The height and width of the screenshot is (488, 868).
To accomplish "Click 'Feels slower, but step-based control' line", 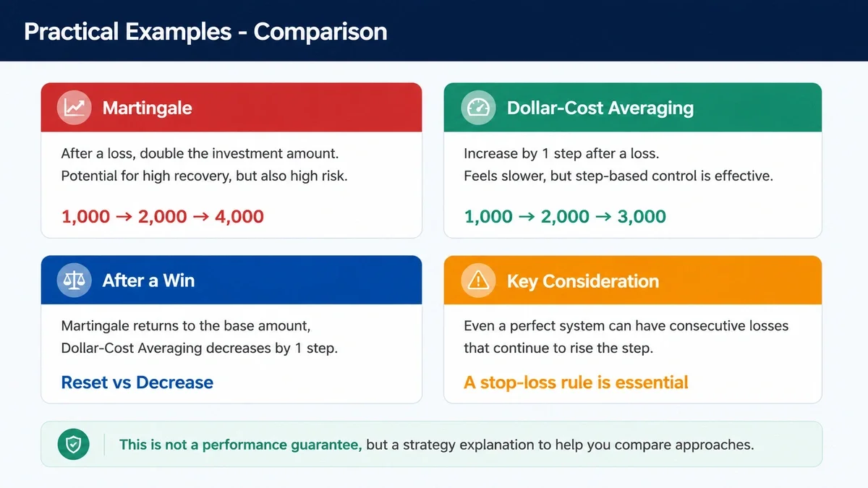I will pyautogui.click(x=618, y=176).
